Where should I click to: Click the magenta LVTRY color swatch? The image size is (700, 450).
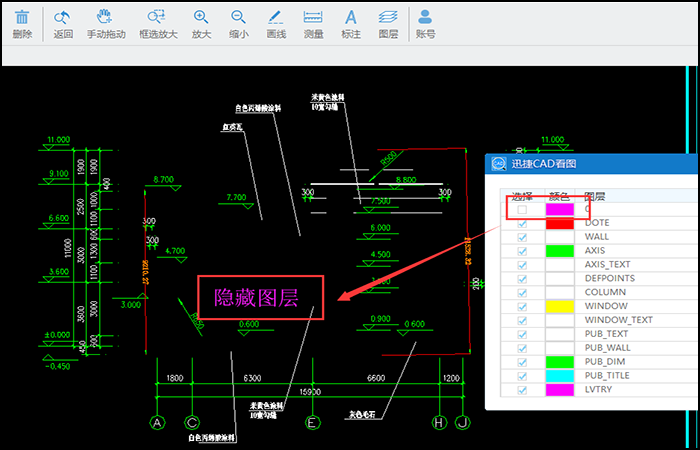point(559,389)
